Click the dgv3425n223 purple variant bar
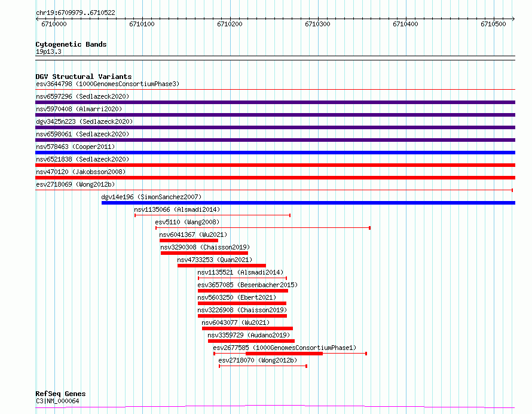The height and width of the screenshot is (414, 532). 275,127
